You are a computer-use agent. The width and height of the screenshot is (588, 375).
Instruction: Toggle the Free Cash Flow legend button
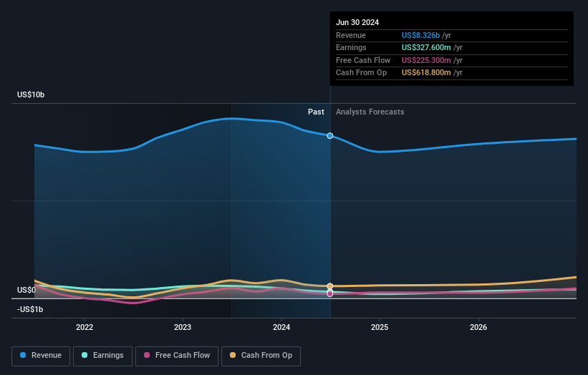(x=177, y=356)
